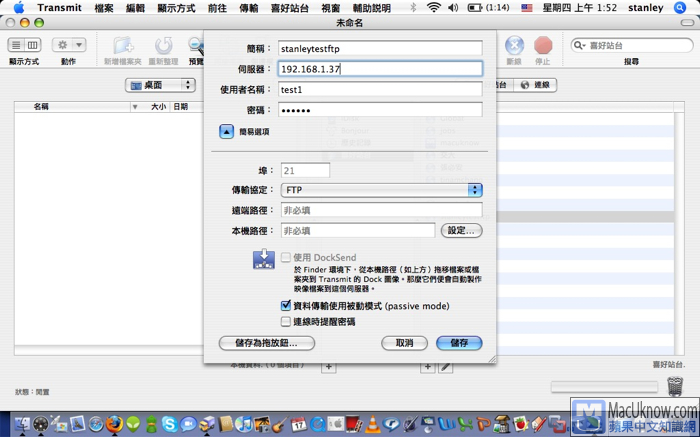Launch Skype from the Dock

click(170, 423)
